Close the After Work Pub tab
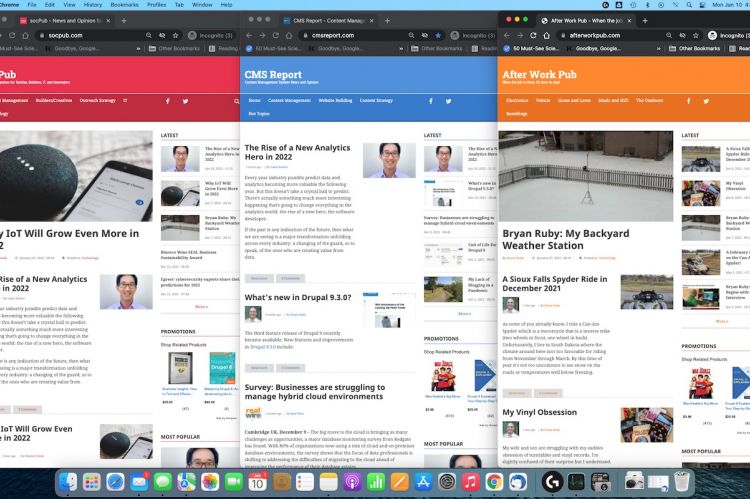Image resolution: width=750 pixels, height=499 pixels. (x=629, y=21)
